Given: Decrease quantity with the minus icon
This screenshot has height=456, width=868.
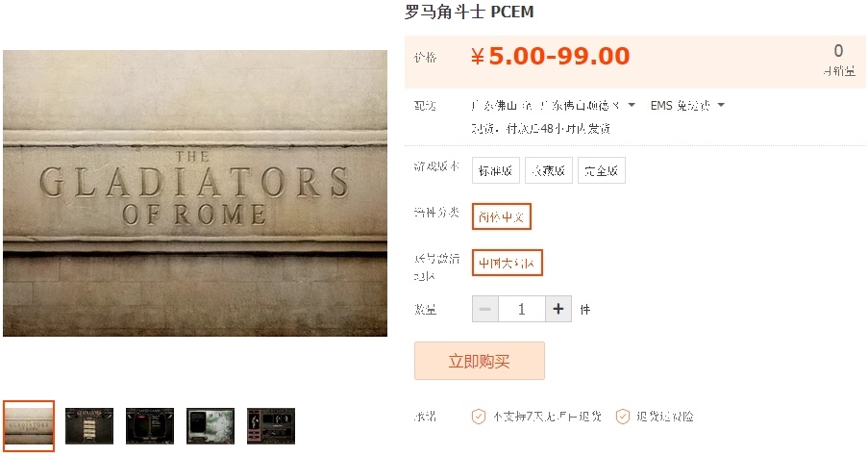Looking at the screenshot, I should pyautogui.click(x=485, y=309).
